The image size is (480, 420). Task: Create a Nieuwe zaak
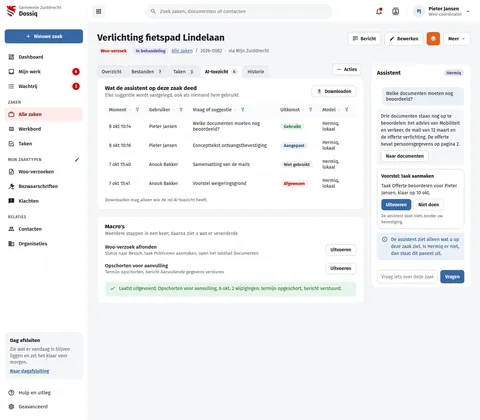[x=44, y=36]
